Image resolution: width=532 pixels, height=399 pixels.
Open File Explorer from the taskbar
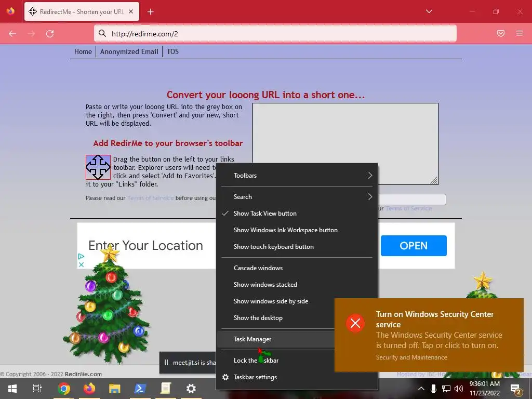point(115,389)
